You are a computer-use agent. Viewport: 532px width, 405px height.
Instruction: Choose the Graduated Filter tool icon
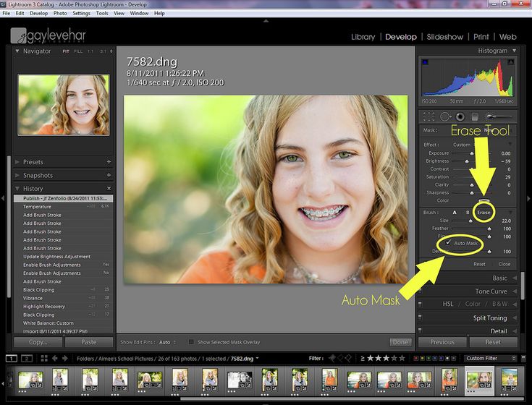pyautogui.click(x=475, y=116)
